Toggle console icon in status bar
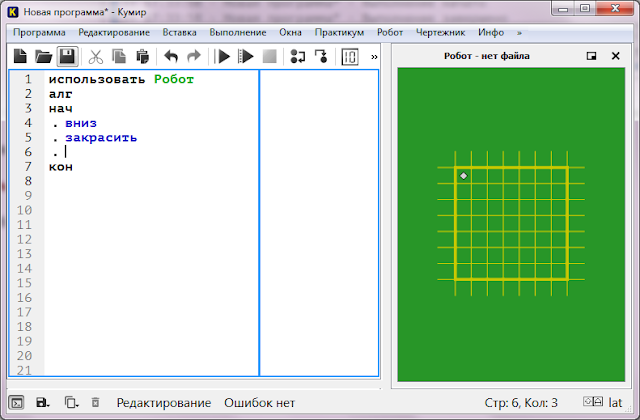The width and height of the screenshot is (640, 420). point(16,402)
